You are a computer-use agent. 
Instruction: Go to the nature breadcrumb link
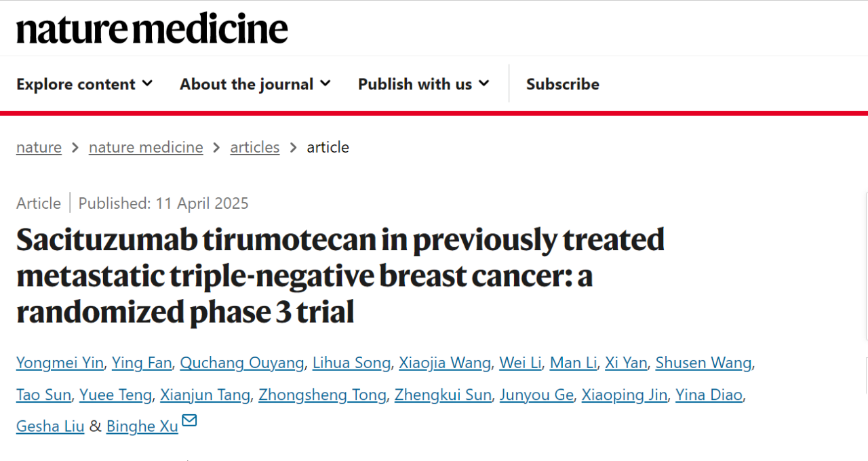[x=39, y=147]
